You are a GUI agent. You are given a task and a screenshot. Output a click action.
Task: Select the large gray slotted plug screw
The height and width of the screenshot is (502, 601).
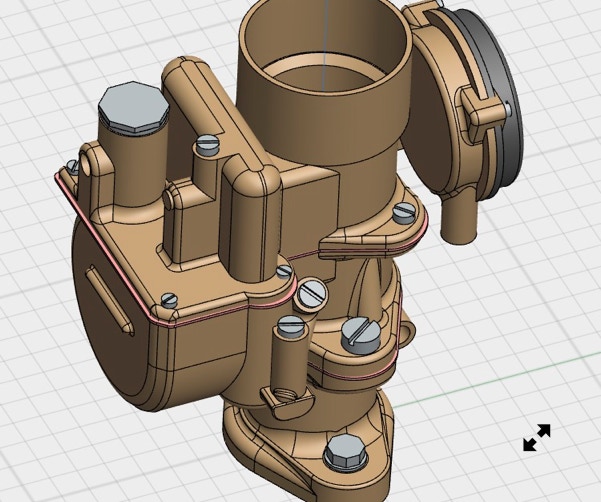pos(360,334)
